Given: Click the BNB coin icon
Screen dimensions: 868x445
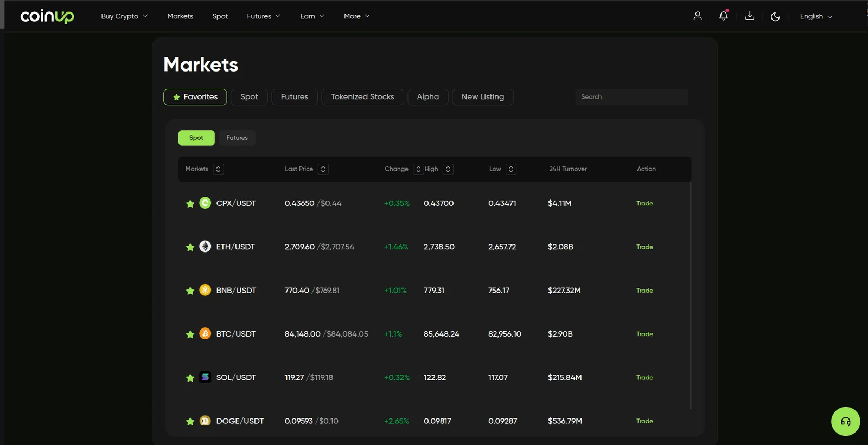Looking at the screenshot, I should pos(205,290).
